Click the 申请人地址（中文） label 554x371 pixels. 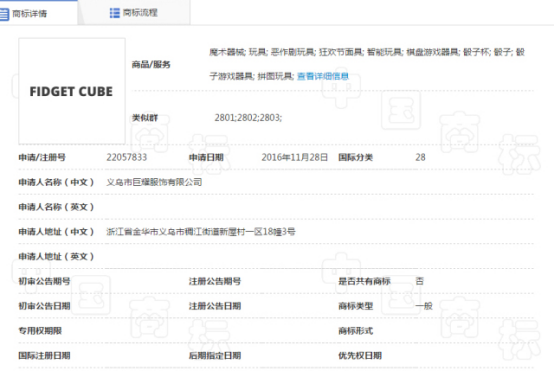click(x=56, y=232)
